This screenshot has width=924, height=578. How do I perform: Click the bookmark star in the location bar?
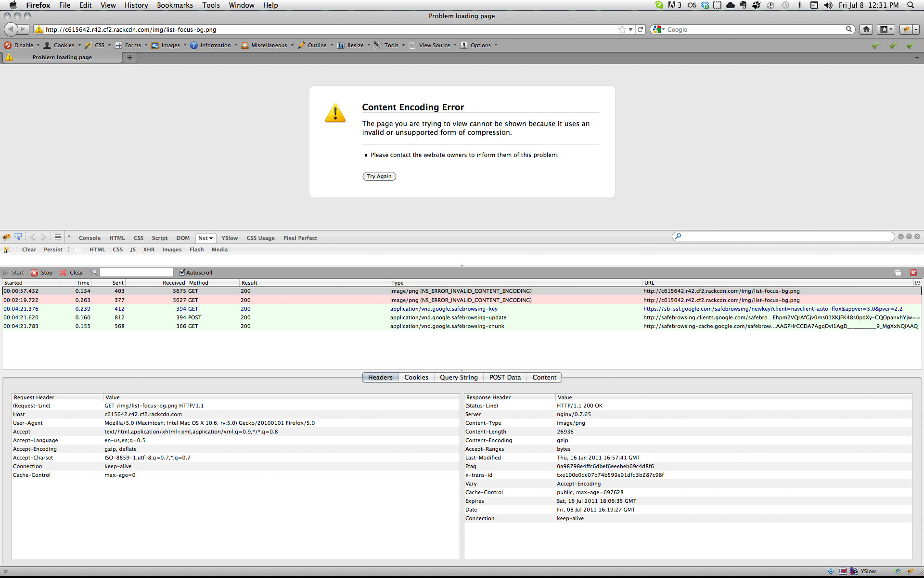point(622,29)
